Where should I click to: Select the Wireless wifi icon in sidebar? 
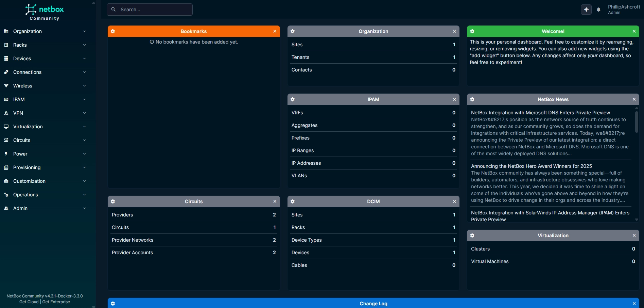coord(6,86)
